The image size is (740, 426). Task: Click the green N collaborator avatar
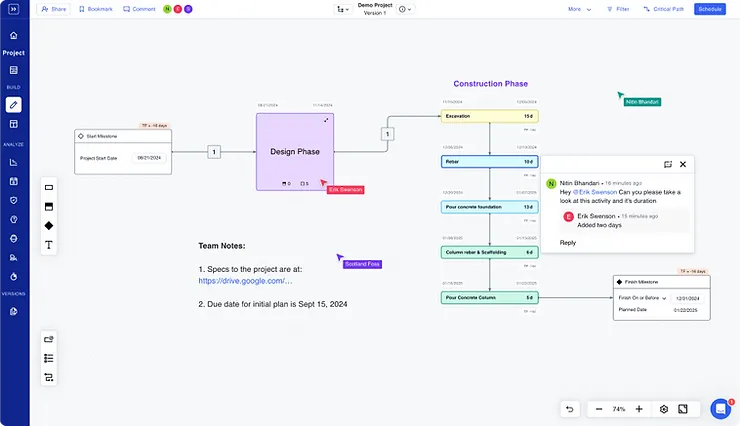[x=167, y=9]
